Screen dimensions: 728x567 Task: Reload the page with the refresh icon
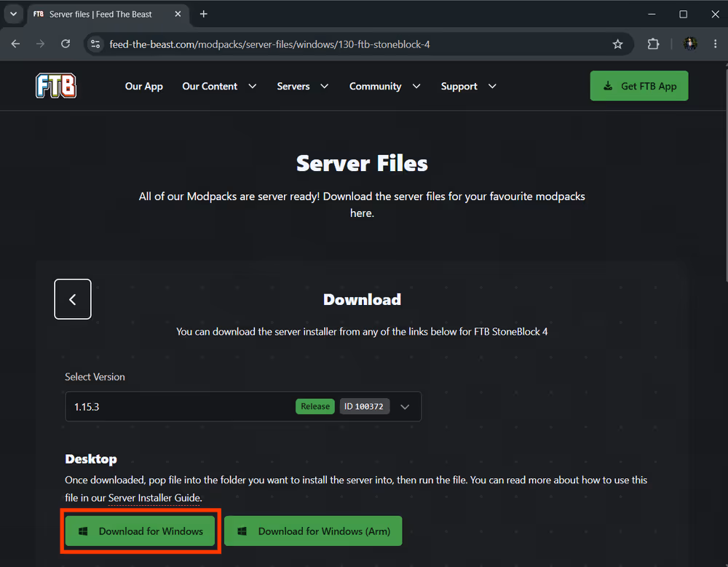click(x=66, y=44)
